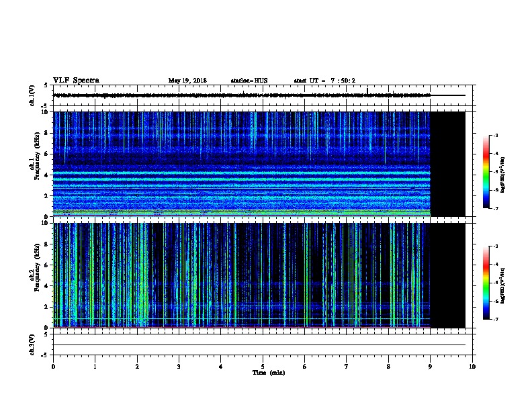Click tick label "3" on the Time axis
This screenshot has width=532, height=411.
[179, 367]
